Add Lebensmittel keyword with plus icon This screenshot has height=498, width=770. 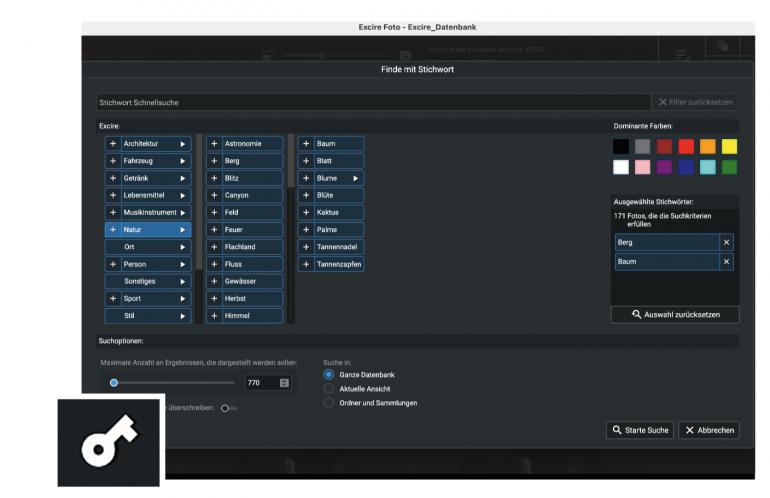[113, 195]
